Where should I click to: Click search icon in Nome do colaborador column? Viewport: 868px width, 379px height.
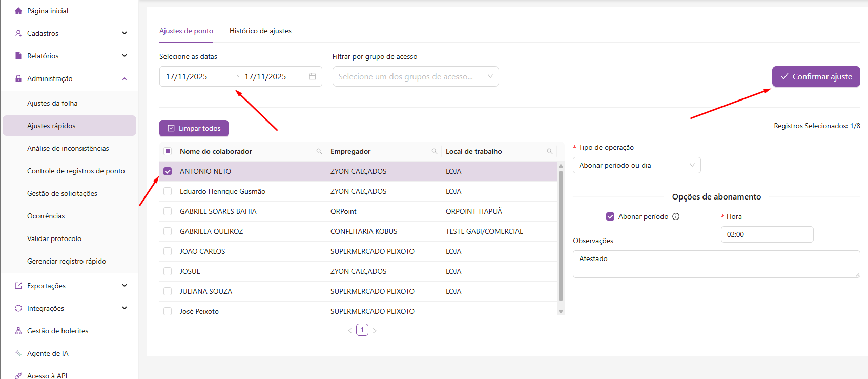[319, 151]
